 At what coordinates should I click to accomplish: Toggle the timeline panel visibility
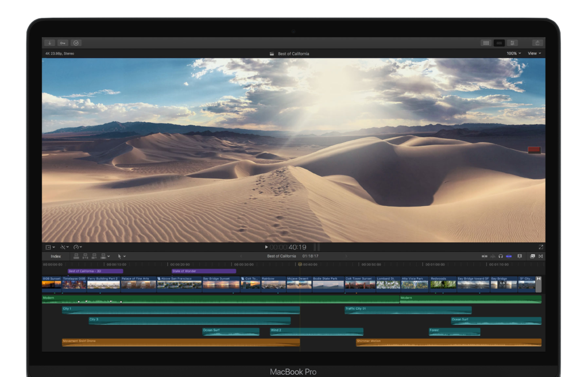click(499, 43)
